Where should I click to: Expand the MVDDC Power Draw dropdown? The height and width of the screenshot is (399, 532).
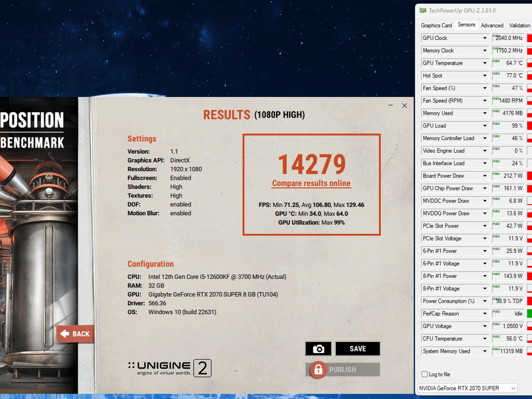(x=485, y=201)
